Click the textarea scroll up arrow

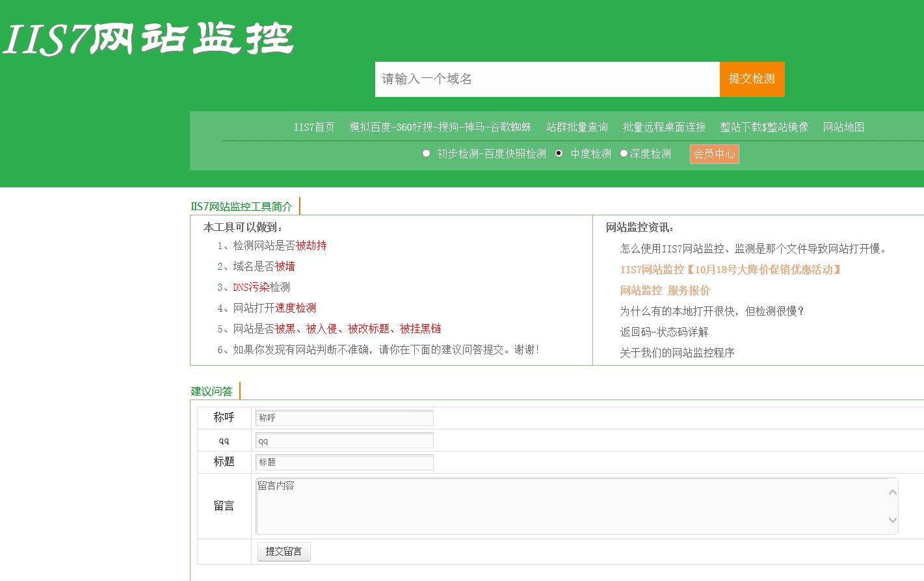(892, 492)
